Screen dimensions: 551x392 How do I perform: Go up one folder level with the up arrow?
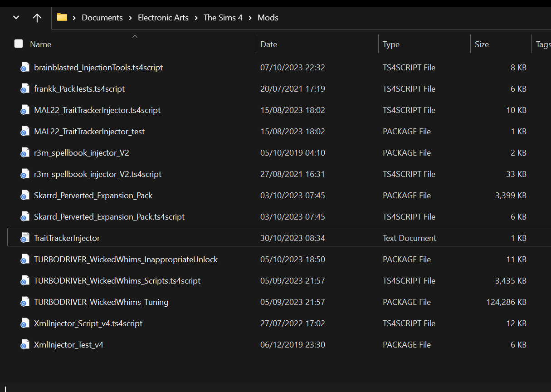[x=37, y=18]
